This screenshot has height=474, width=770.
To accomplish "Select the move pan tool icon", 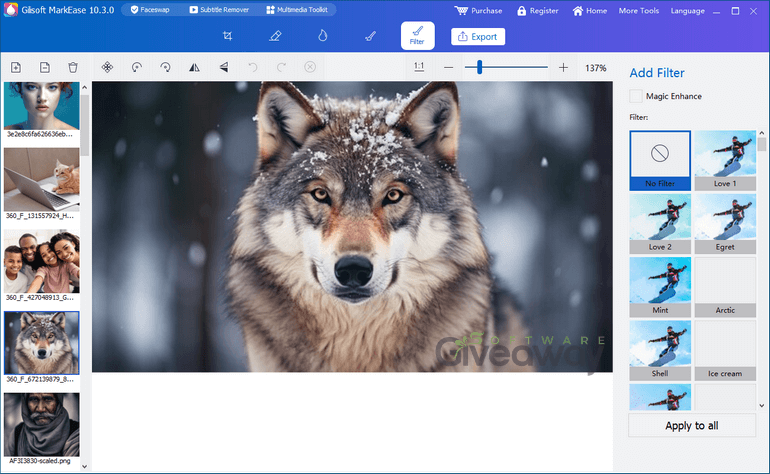I will tap(107, 67).
